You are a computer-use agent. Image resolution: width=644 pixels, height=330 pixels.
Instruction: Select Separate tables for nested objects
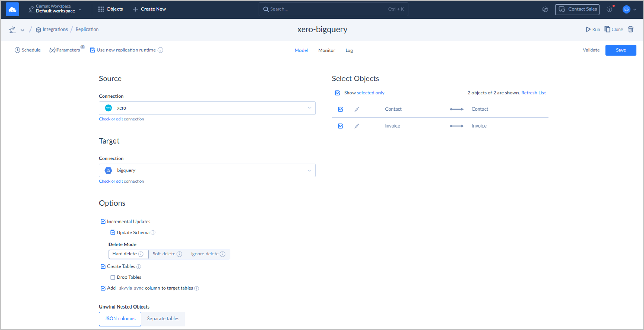163,319
